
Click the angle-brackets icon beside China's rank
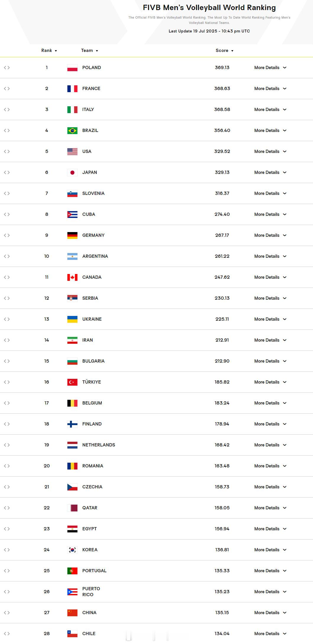[x=7, y=613]
